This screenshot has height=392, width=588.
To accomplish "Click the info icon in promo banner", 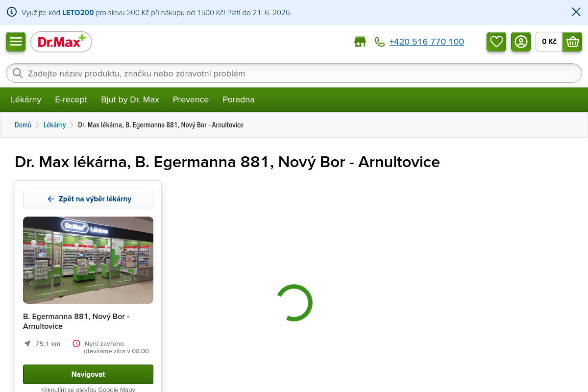I will [x=12, y=12].
